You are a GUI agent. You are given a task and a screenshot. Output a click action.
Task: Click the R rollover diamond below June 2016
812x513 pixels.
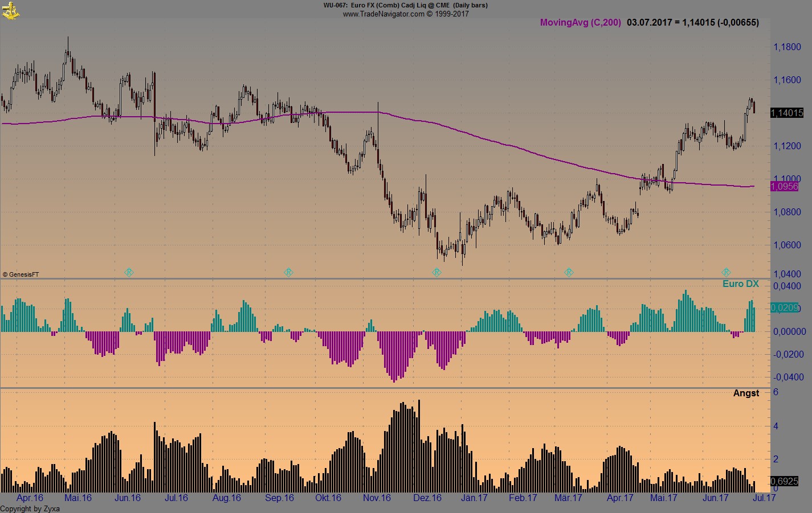pos(129,272)
